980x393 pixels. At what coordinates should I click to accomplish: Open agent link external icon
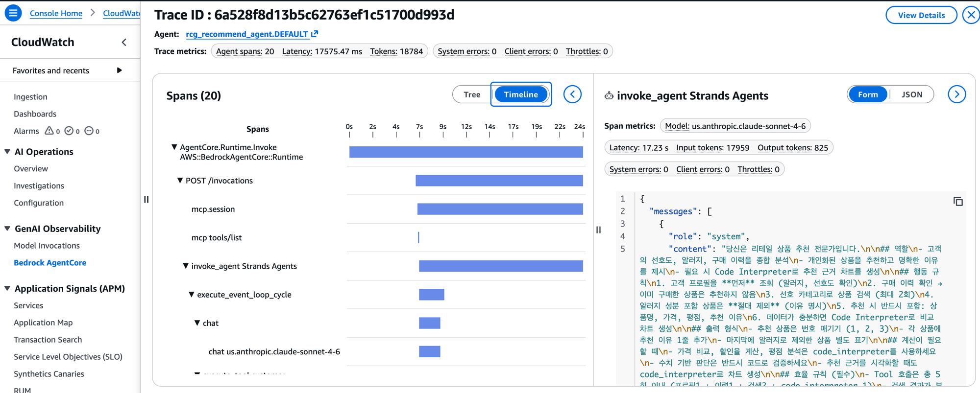[x=315, y=34]
